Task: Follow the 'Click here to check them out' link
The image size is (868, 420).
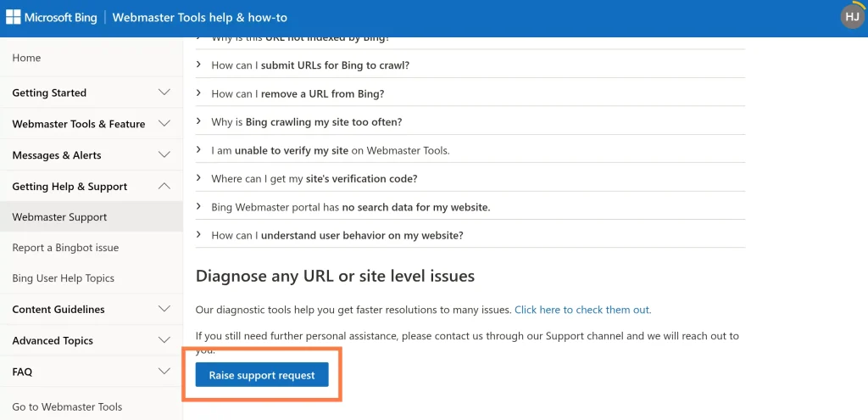Action: coord(582,310)
